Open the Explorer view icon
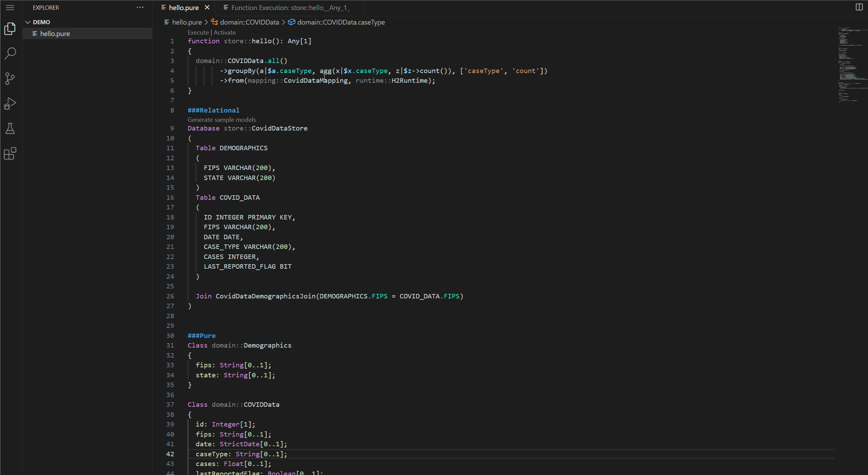Viewport: 868px width, 475px height. [10, 29]
